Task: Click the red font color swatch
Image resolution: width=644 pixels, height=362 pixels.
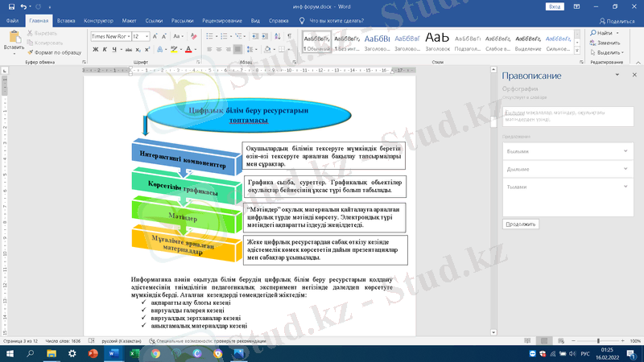Action: coord(188,50)
